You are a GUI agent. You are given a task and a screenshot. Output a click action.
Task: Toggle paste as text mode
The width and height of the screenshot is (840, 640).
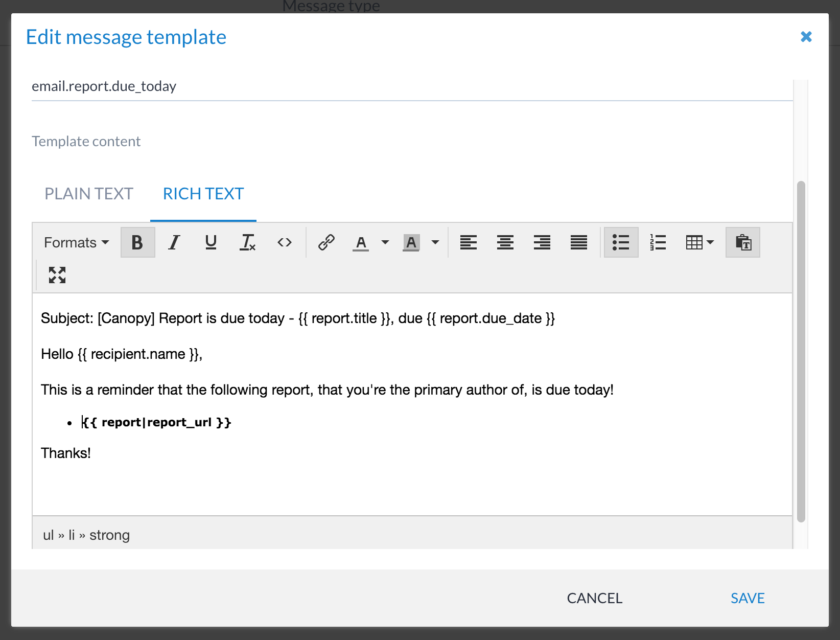point(743,242)
